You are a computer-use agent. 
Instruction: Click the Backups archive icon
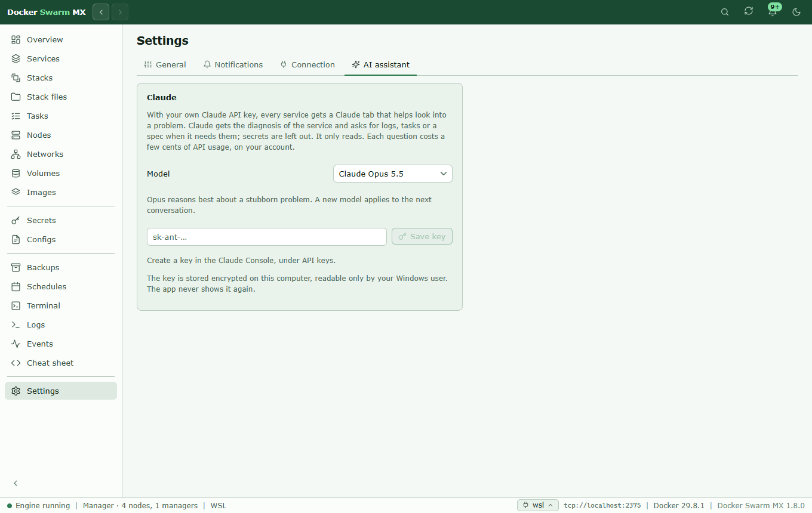pos(16,268)
